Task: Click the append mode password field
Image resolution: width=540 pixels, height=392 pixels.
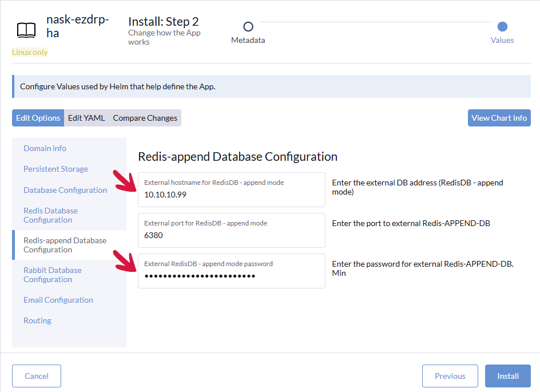Action: (231, 275)
